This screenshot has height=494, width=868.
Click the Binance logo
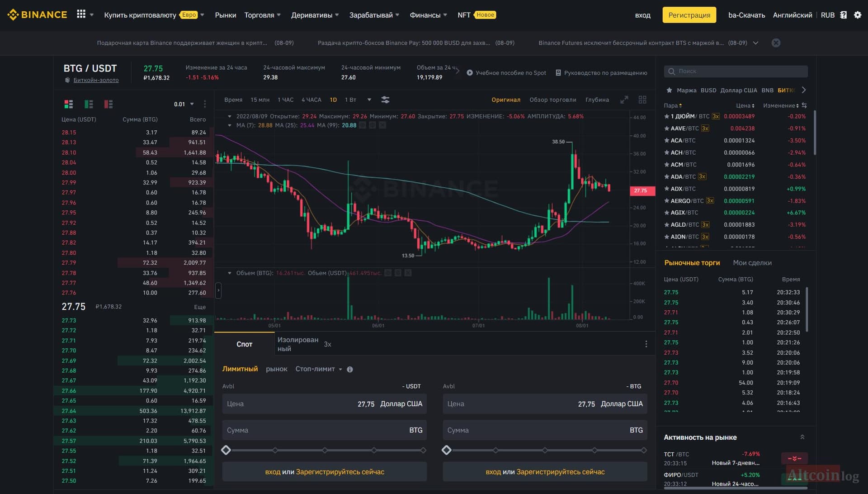(37, 15)
